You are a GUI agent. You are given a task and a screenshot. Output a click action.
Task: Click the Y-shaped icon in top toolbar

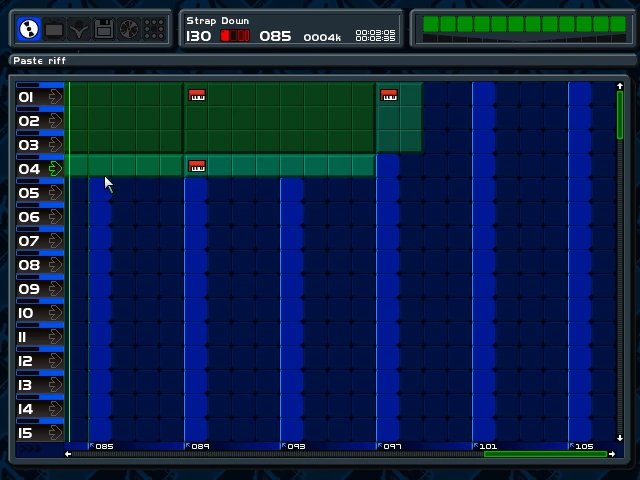(x=79, y=30)
